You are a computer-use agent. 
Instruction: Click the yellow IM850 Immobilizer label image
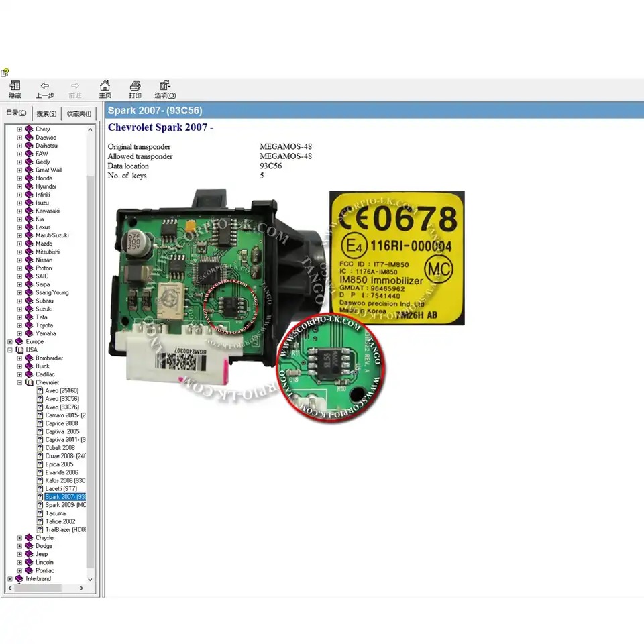pos(396,258)
